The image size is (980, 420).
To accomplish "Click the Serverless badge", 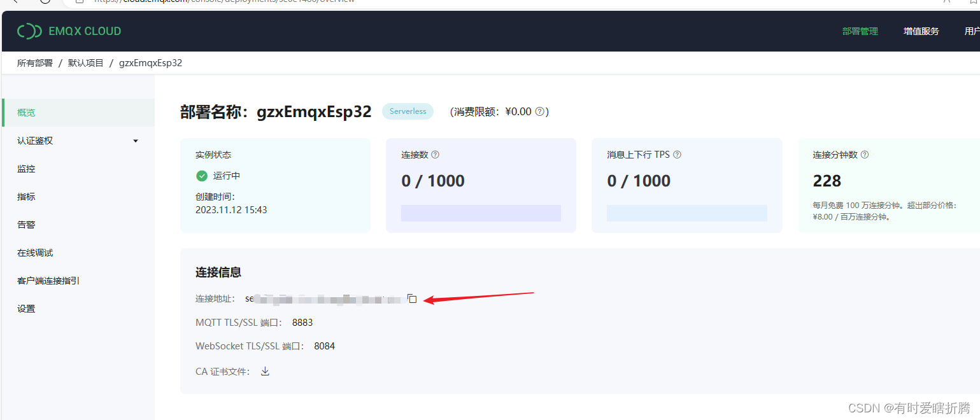I will [408, 111].
